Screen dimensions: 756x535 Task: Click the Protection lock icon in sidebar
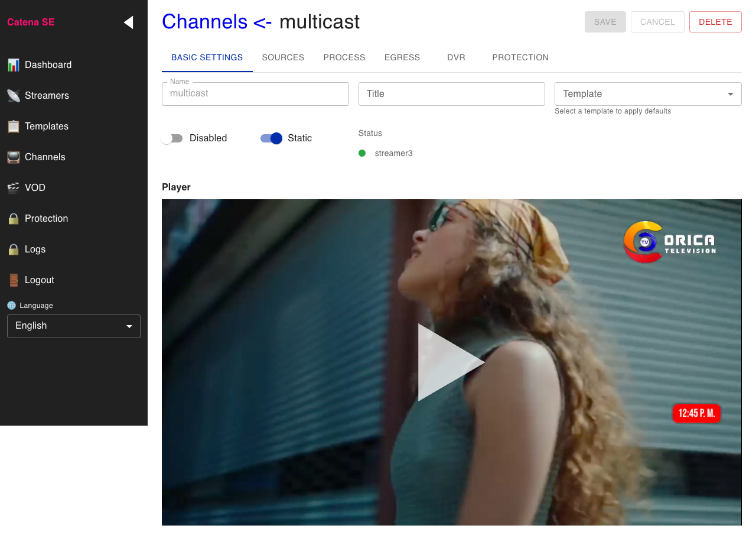point(13,219)
